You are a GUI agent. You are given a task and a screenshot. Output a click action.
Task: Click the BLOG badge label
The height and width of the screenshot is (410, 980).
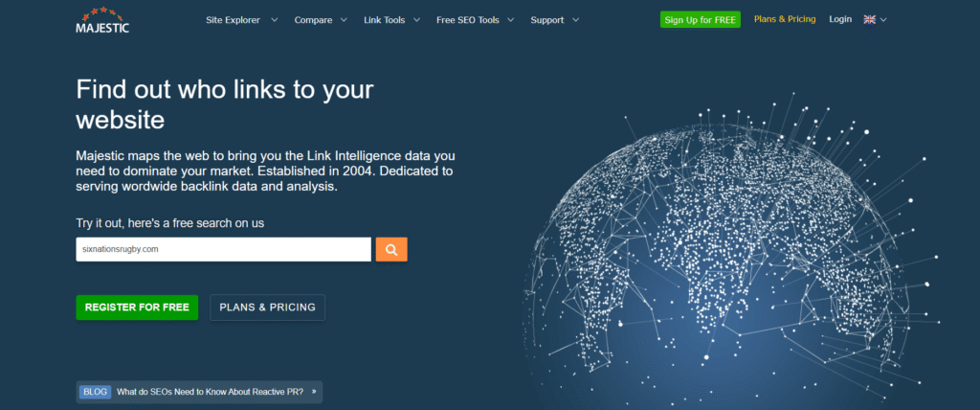(95, 392)
